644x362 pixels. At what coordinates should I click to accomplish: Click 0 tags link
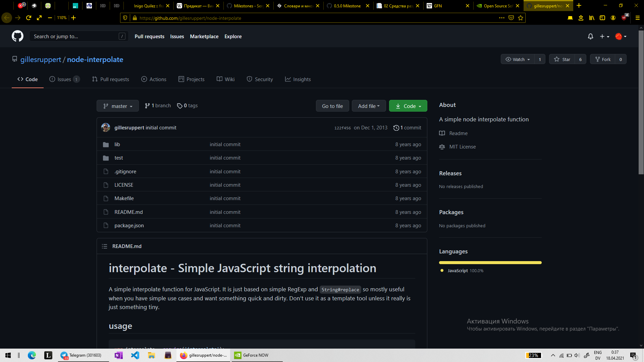[x=187, y=106]
